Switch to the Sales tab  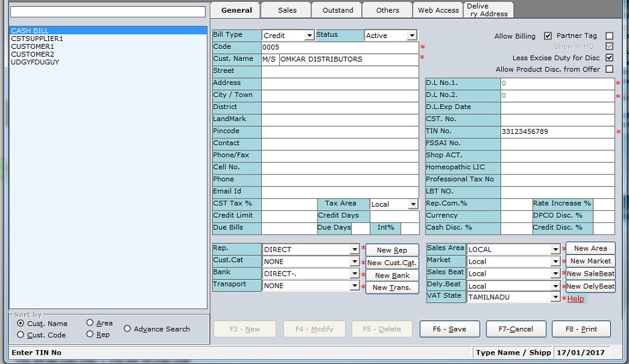(x=287, y=10)
